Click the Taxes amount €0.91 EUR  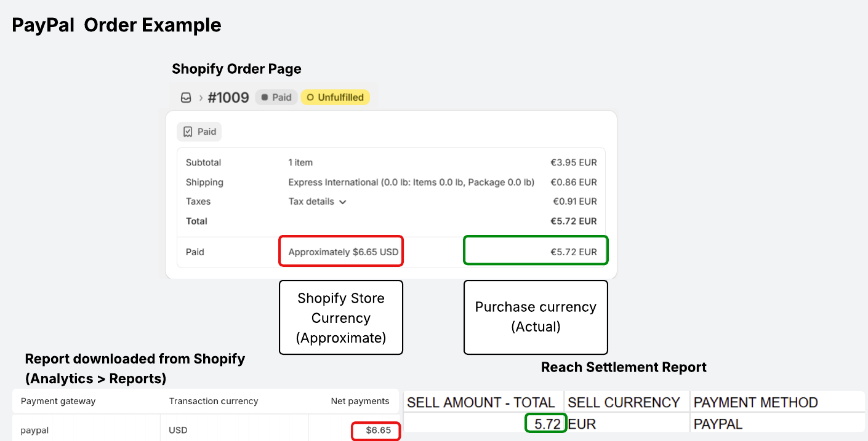(x=574, y=201)
